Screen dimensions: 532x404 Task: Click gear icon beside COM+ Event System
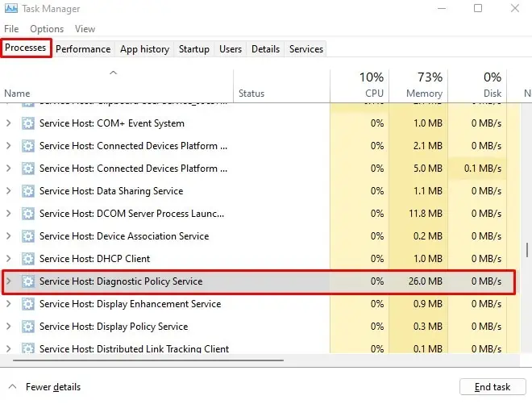(x=28, y=123)
